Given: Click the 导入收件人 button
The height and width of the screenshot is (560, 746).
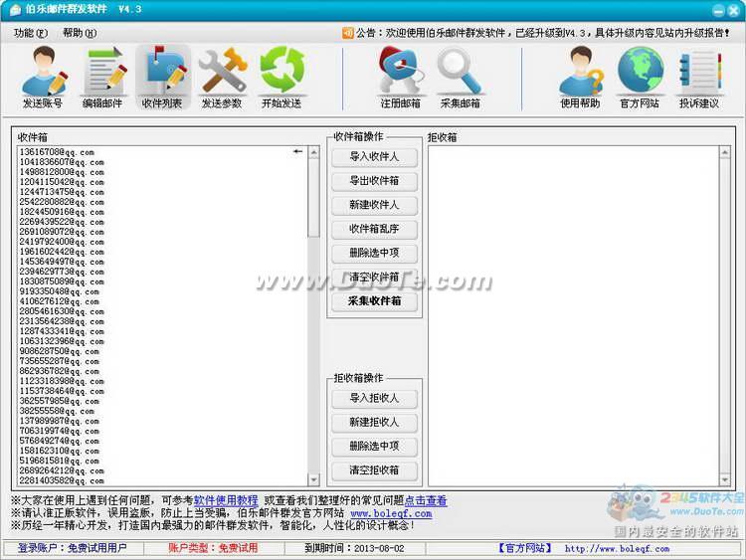Looking at the screenshot, I should click(374, 157).
